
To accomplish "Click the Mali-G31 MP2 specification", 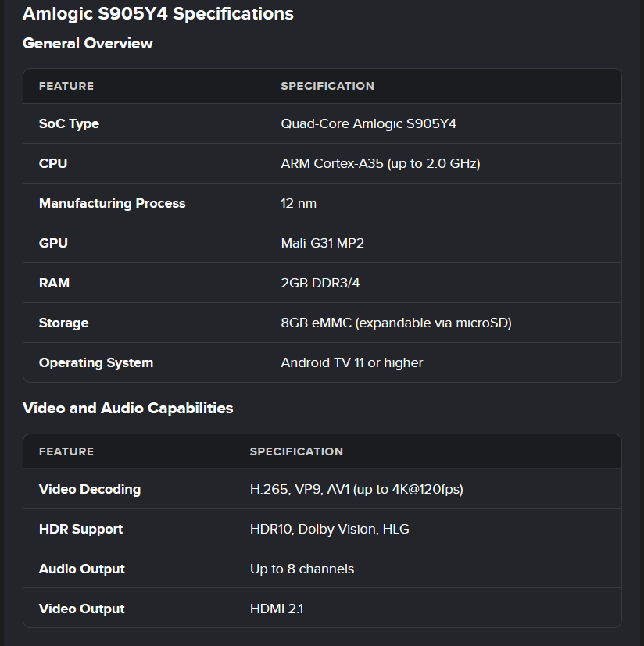I will 322,243.
